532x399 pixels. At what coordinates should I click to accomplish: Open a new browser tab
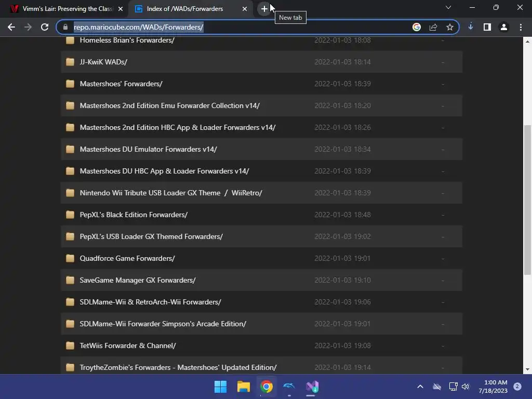[x=264, y=9]
